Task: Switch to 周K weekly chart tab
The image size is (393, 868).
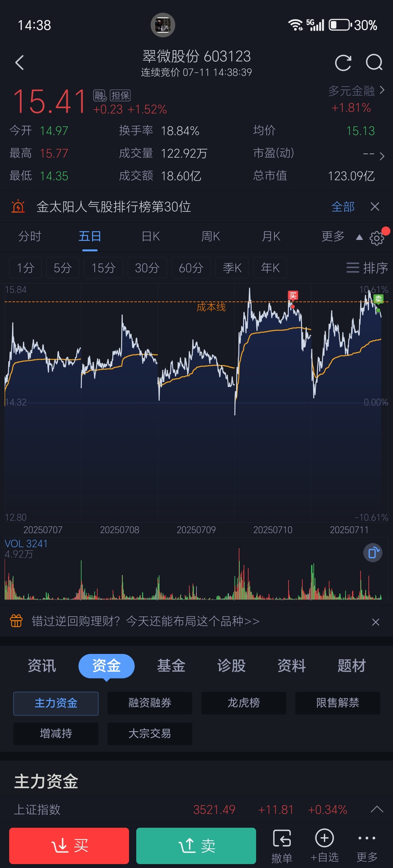Action: pos(211,236)
